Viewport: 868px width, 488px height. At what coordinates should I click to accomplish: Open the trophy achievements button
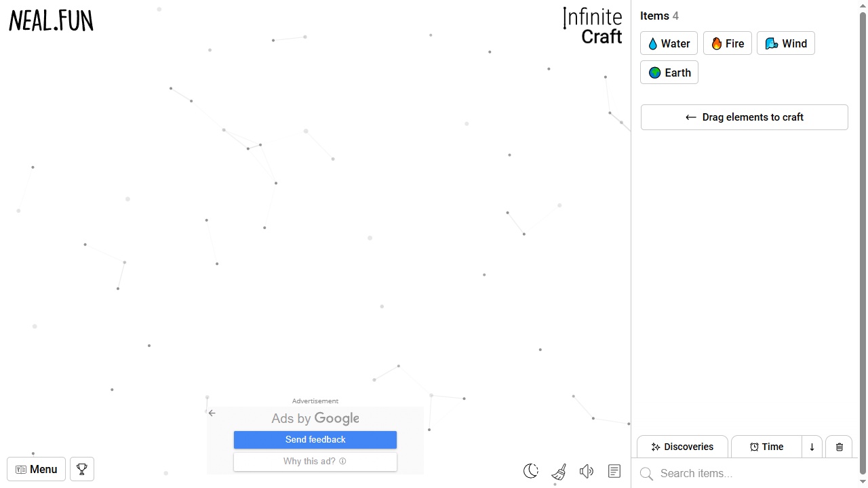[82, 469]
